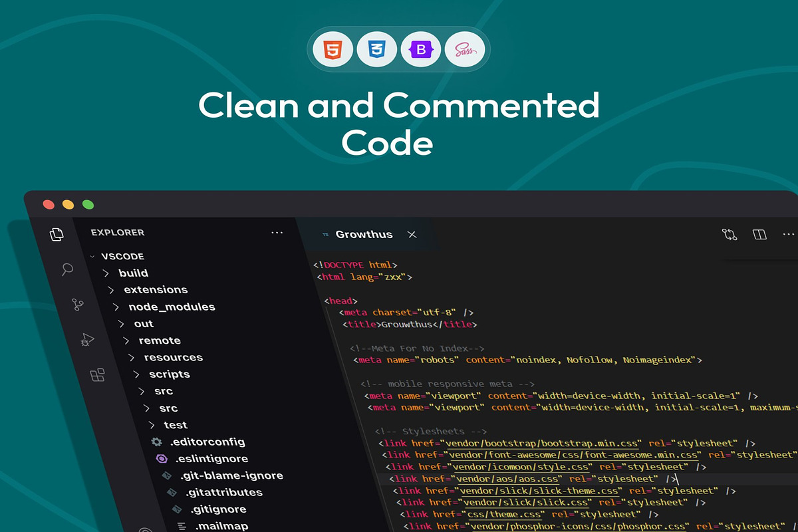Expand the resources folder chevron
Viewport: 798px width, 532px height.
pos(131,358)
